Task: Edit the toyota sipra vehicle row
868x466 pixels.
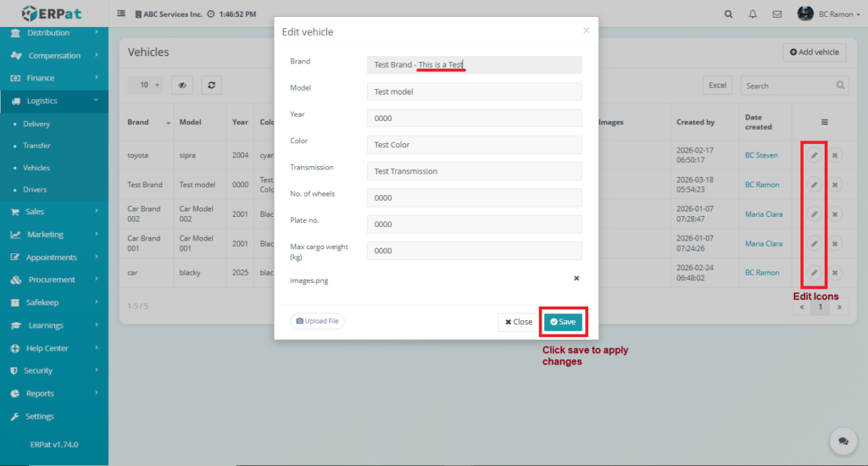Action: (x=814, y=156)
